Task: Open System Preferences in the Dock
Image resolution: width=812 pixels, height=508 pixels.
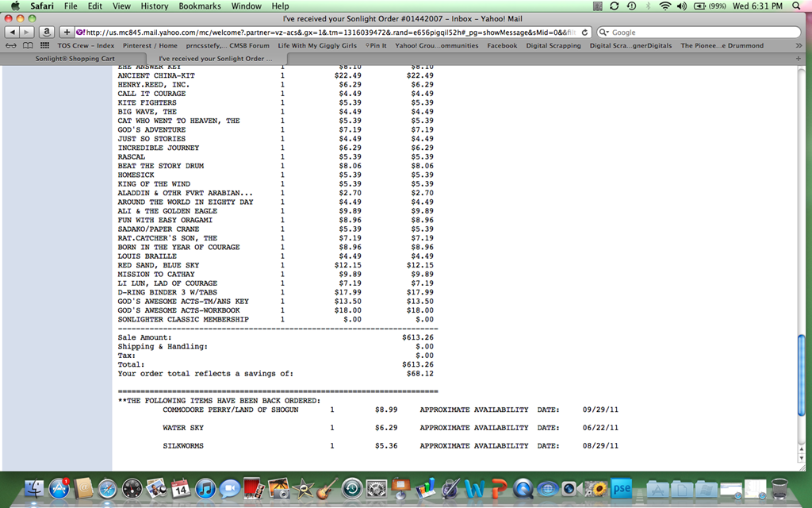Action: tap(377, 489)
